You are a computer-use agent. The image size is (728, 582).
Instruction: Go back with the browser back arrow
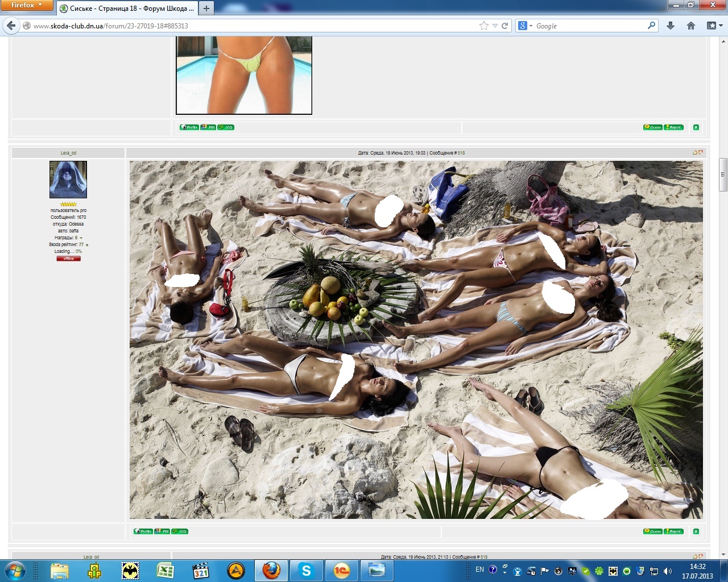click(x=11, y=26)
